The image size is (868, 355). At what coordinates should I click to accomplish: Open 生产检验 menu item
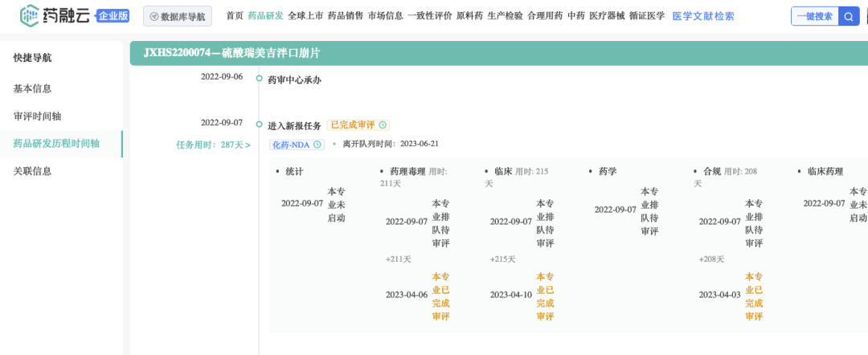(x=505, y=16)
